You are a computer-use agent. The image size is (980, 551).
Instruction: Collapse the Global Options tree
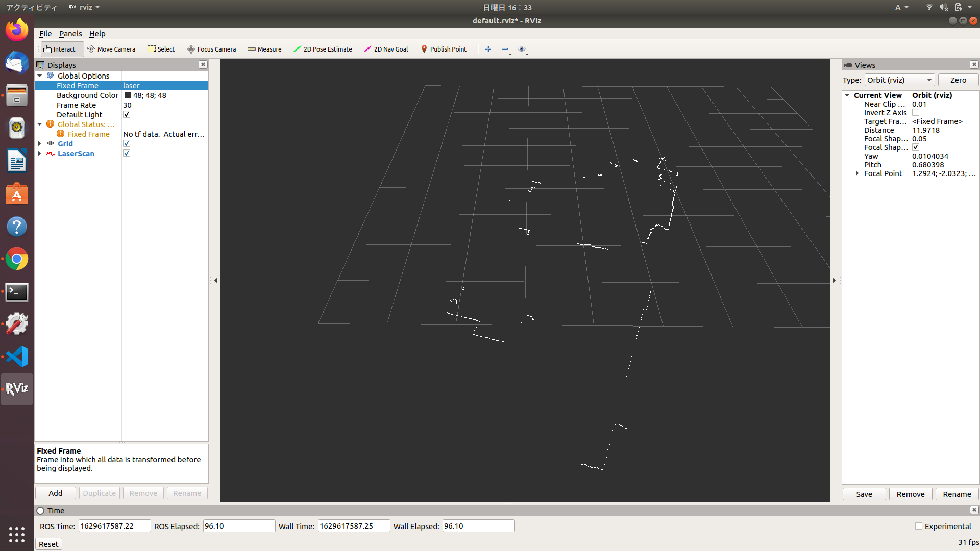click(x=40, y=76)
